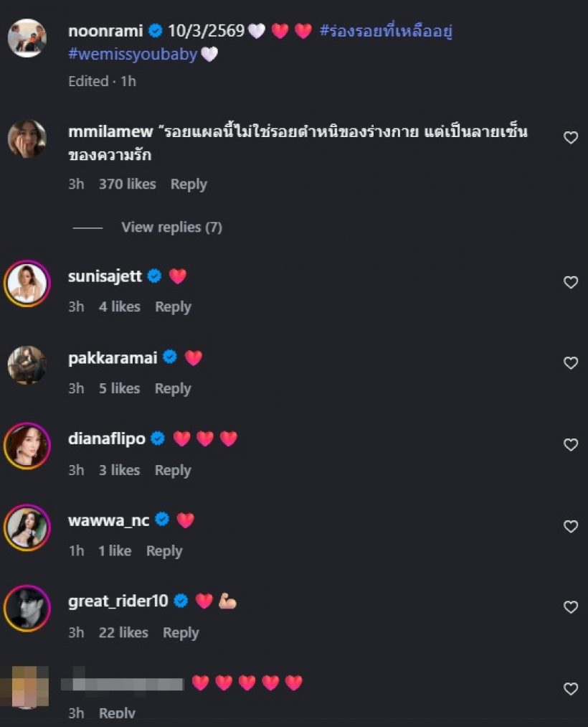Tap the heart icon beside sunisajett's comment
This screenshot has width=588, height=727.
571,281
